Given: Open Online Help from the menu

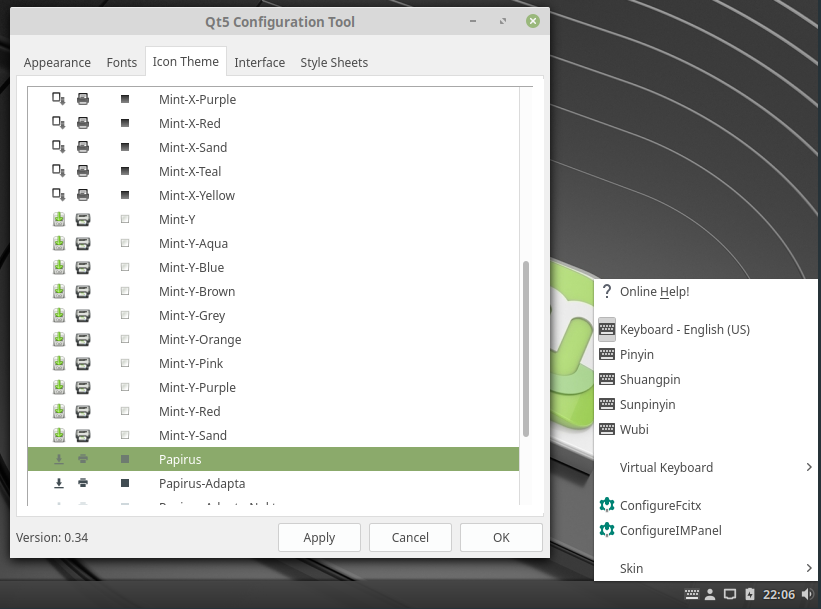Looking at the screenshot, I should click(652, 291).
